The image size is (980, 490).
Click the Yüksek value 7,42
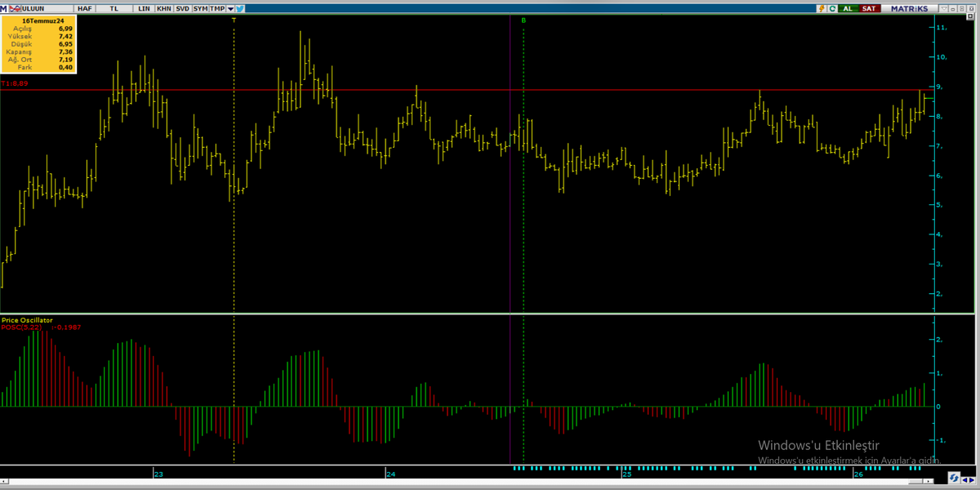click(x=65, y=36)
